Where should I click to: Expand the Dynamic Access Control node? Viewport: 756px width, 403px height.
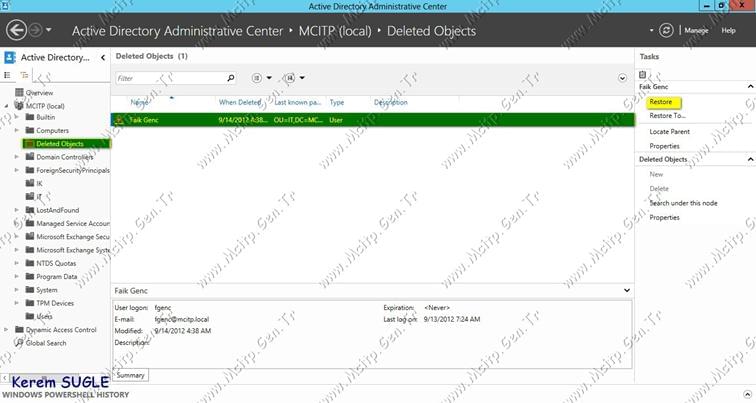tap(6, 330)
